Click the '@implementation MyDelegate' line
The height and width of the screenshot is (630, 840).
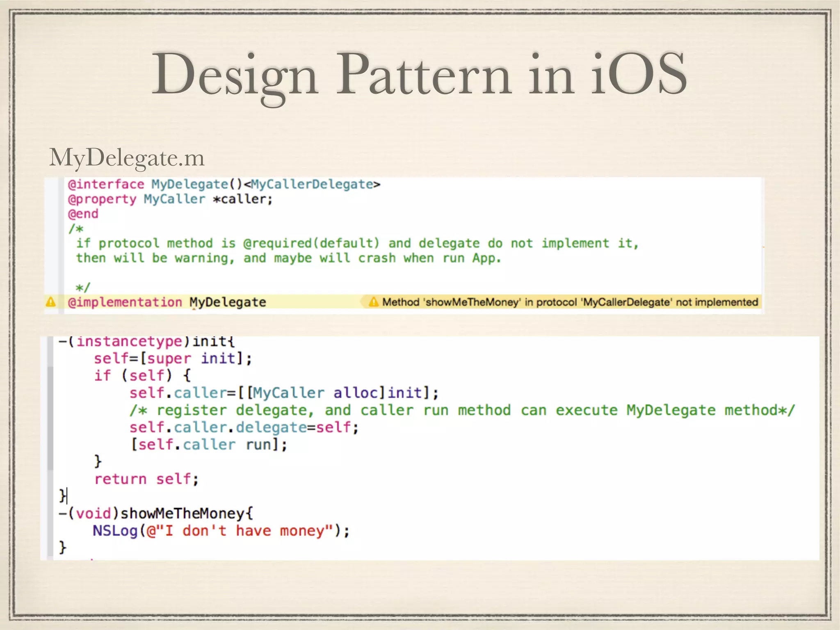tap(167, 302)
